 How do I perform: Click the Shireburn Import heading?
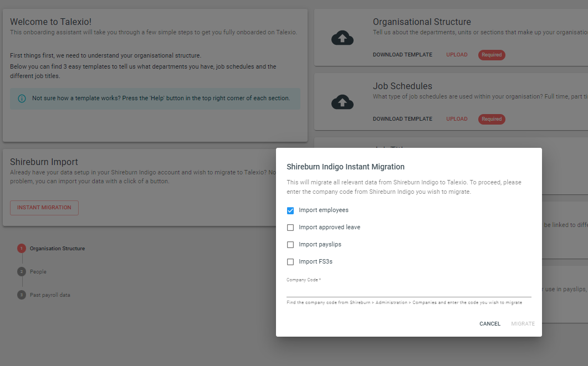[44, 162]
